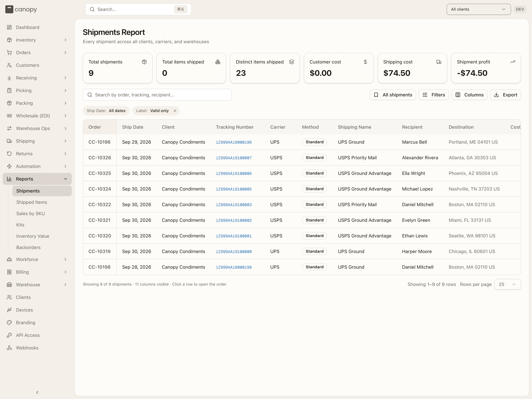Focus the order, tracking, recipient search box
Image resolution: width=532 pixels, height=399 pixels.
[157, 95]
